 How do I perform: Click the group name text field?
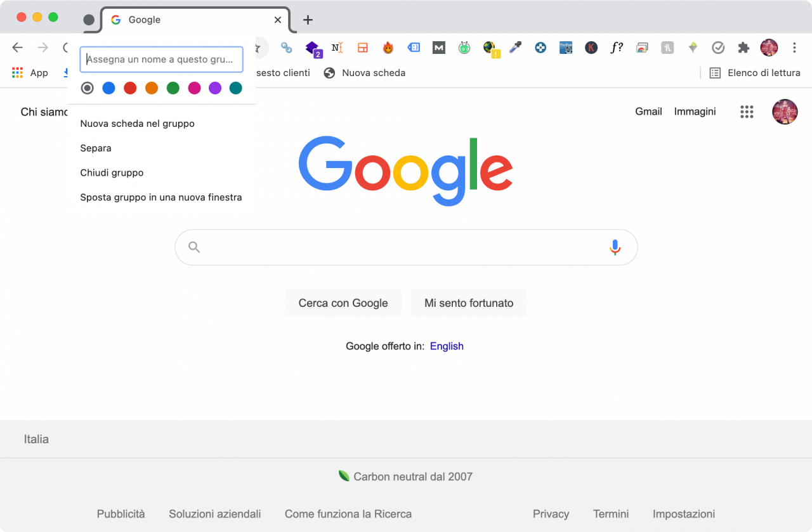161,59
